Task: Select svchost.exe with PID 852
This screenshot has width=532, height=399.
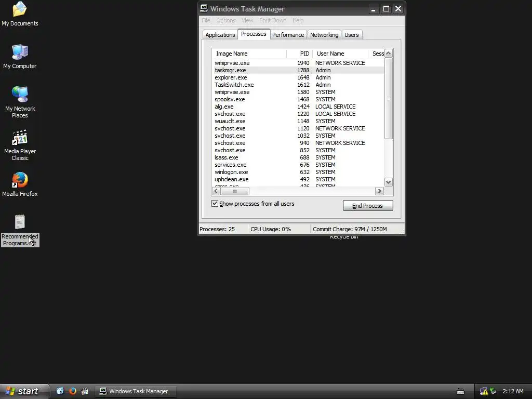Action: (x=298, y=150)
